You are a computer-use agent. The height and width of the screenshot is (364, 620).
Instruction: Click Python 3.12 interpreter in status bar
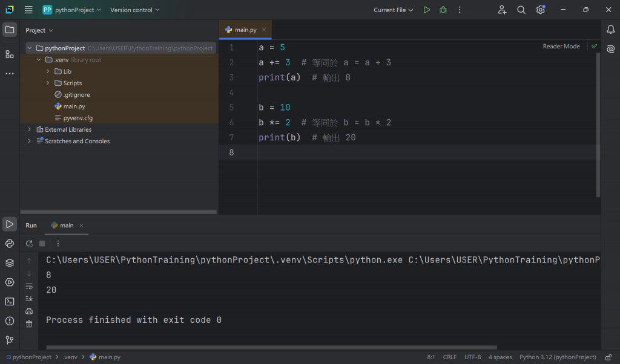point(558,357)
